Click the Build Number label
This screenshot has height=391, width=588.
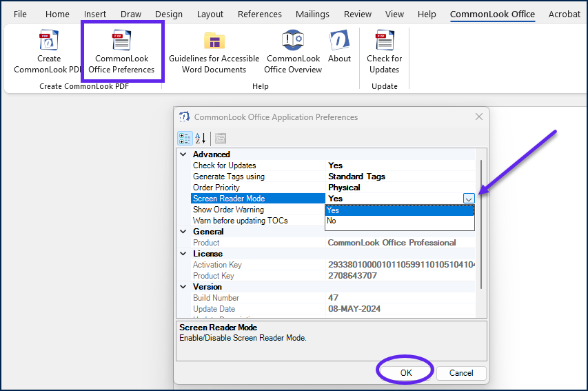click(x=216, y=298)
